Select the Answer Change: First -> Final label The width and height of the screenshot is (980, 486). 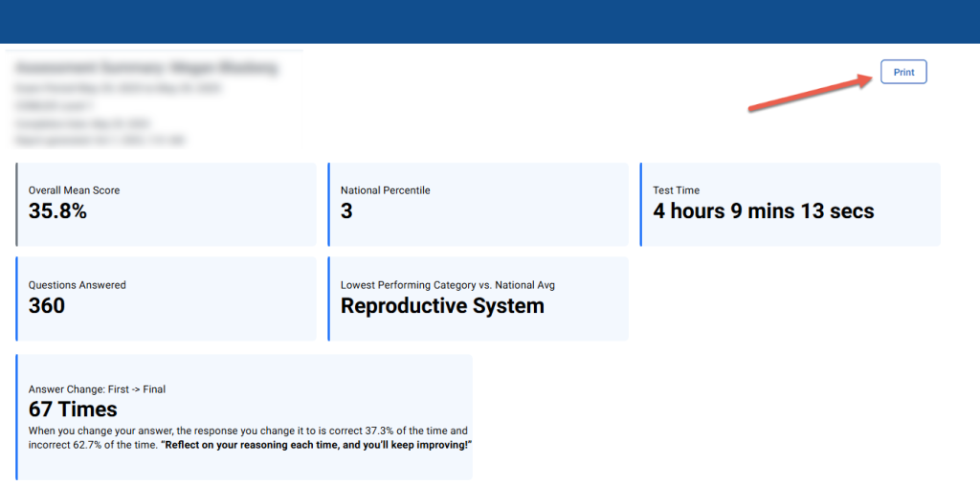[97, 389]
